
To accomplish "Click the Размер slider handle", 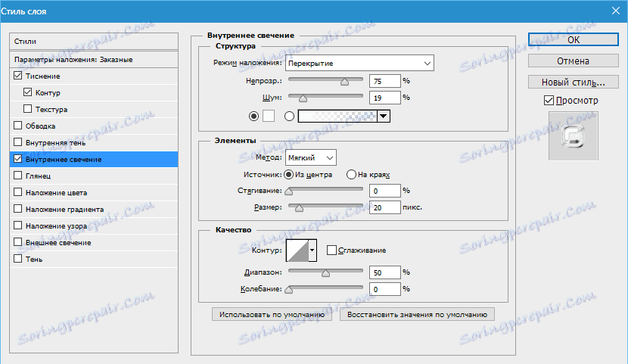I will (299, 208).
